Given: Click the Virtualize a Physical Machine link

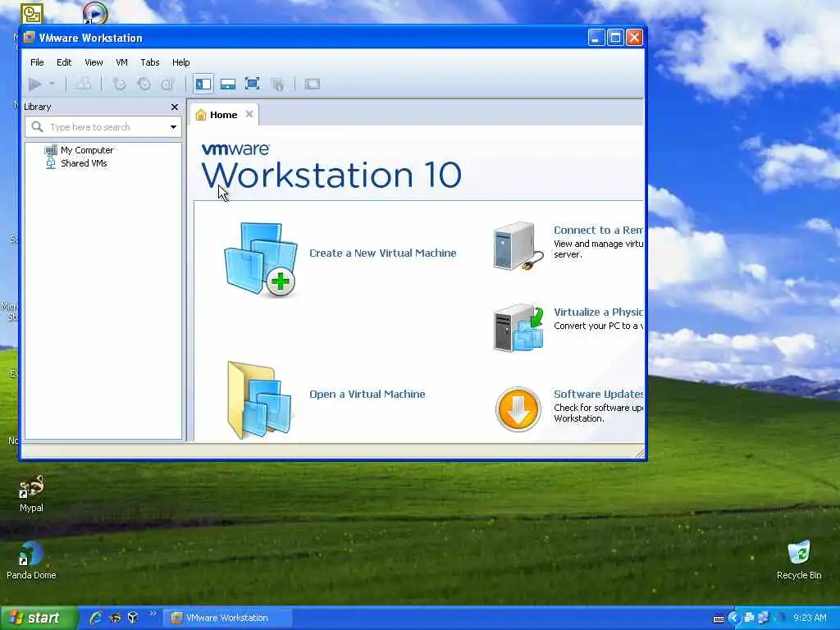Looking at the screenshot, I should [598, 312].
